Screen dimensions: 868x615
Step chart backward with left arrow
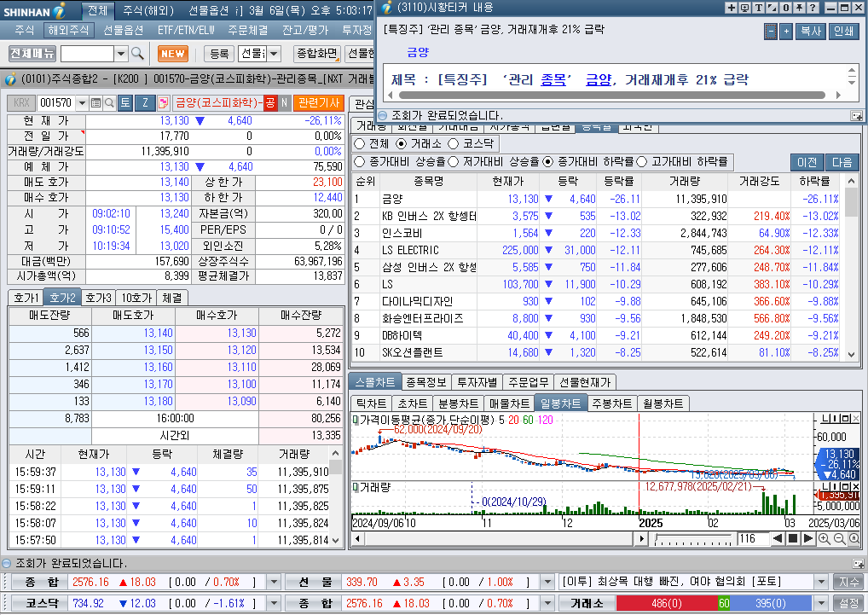(x=778, y=538)
